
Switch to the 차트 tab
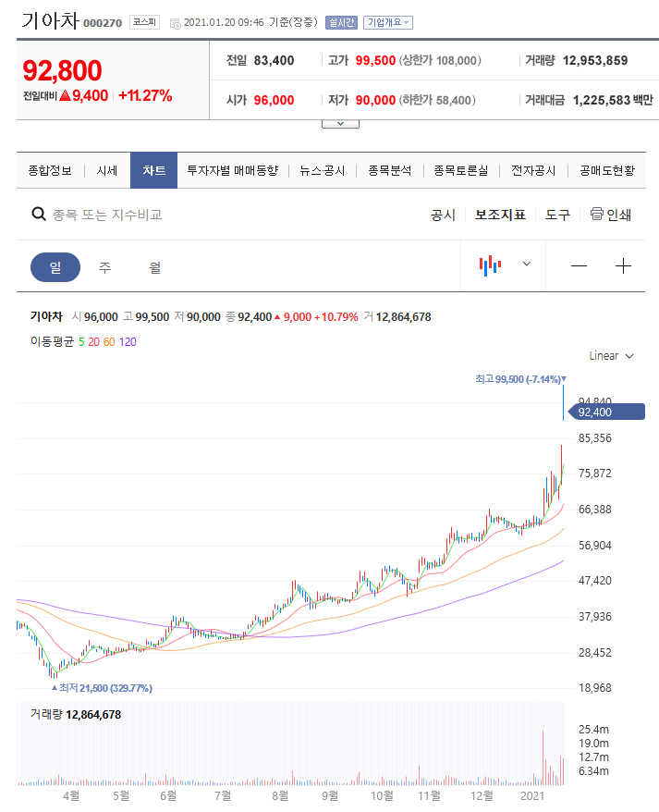pyautogui.click(x=153, y=170)
